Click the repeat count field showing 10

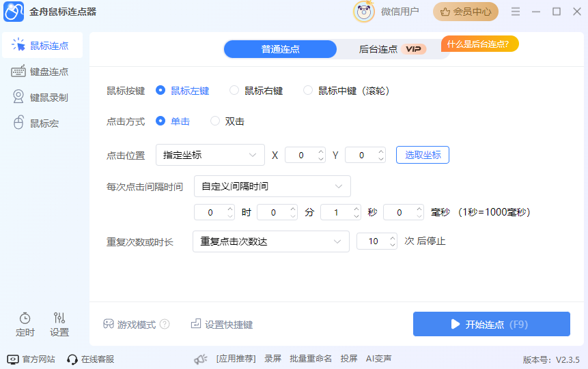point(373,241)
